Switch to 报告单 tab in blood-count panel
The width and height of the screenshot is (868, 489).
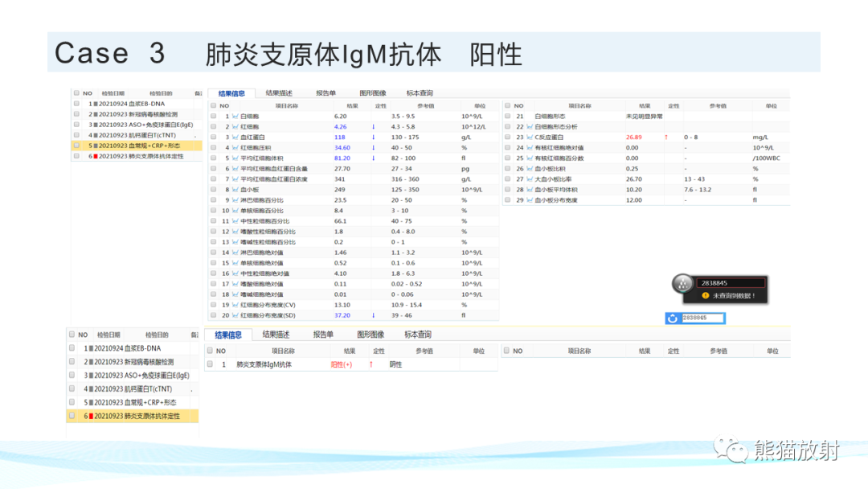click(x=325, y=93)
